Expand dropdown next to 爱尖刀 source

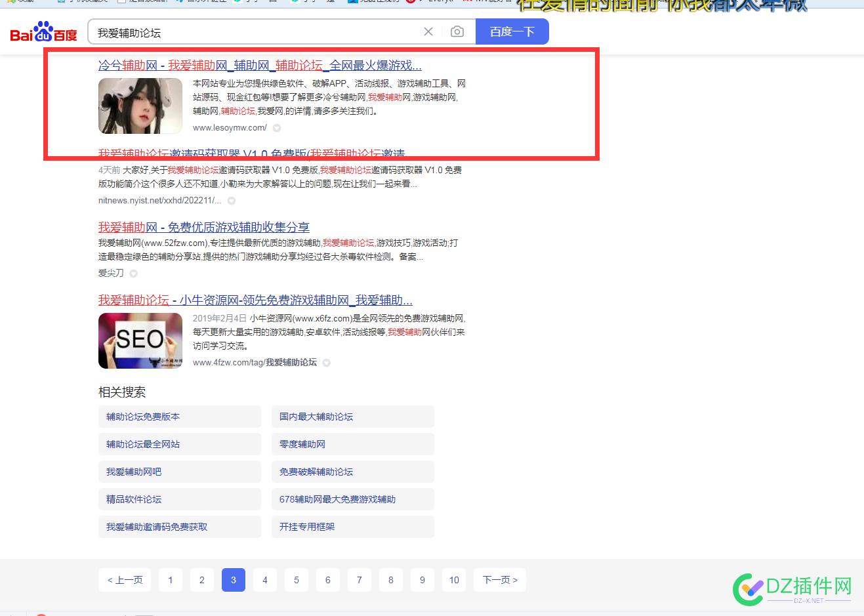134,274
